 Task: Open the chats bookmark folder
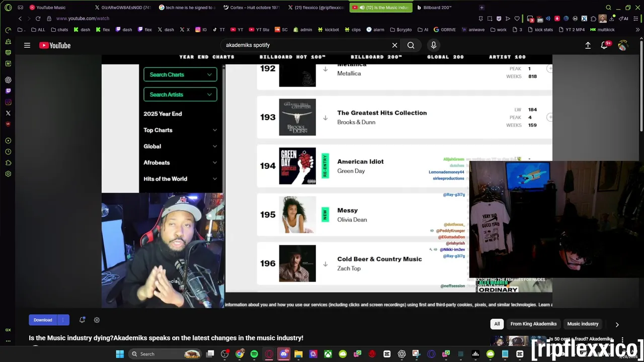point(59,30)
